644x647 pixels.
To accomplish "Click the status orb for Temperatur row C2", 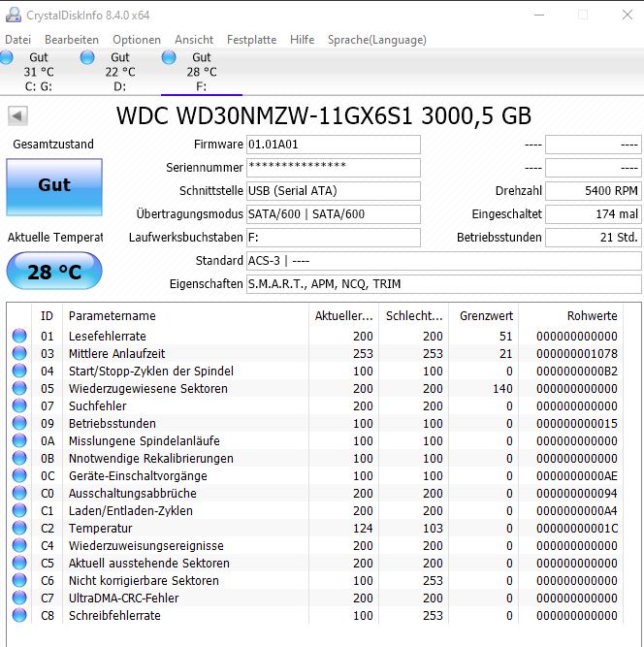I will 19,528.
